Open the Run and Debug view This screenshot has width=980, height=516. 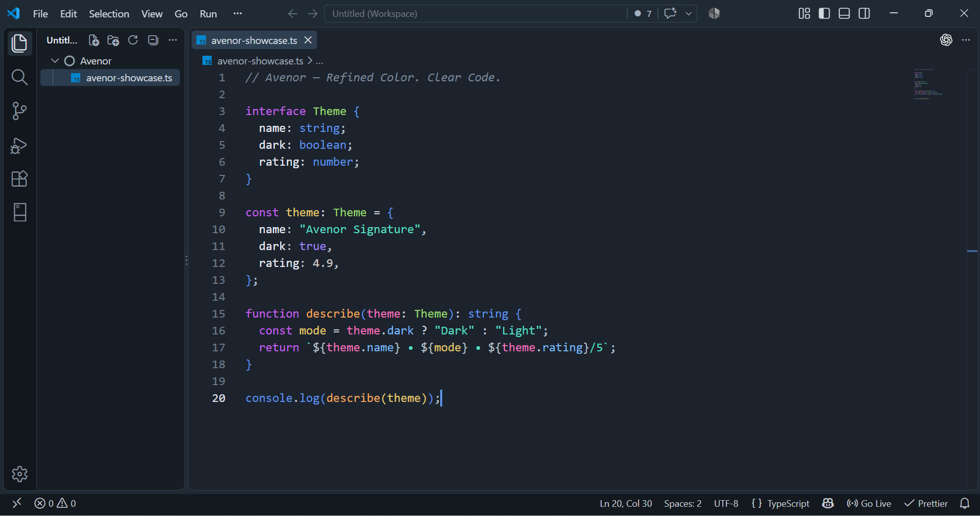coord(19,145)
